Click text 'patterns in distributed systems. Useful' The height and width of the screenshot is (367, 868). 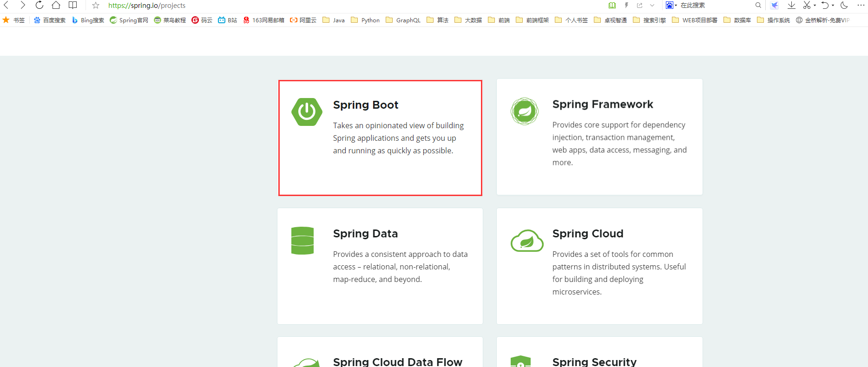coord(619,267)
